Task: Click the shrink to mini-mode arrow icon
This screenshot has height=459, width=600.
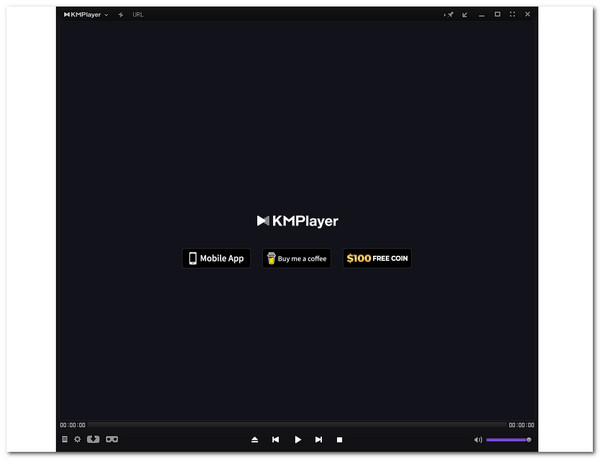Action: pos(465,15)
